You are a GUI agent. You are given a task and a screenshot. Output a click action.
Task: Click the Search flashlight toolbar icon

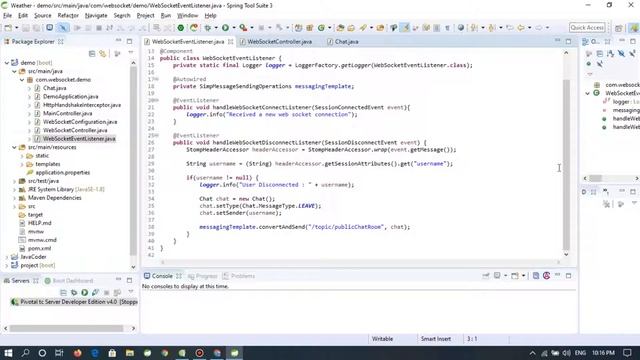[x=363, y=28]
